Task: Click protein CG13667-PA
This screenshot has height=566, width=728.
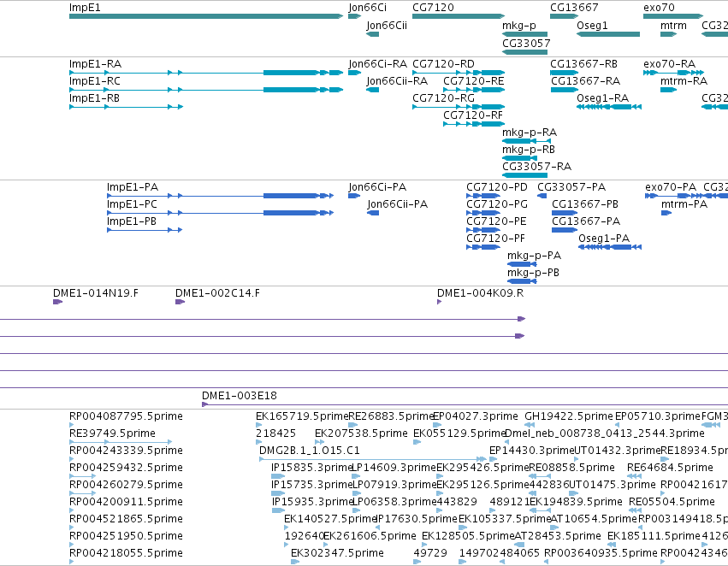Action: [565, 230]
